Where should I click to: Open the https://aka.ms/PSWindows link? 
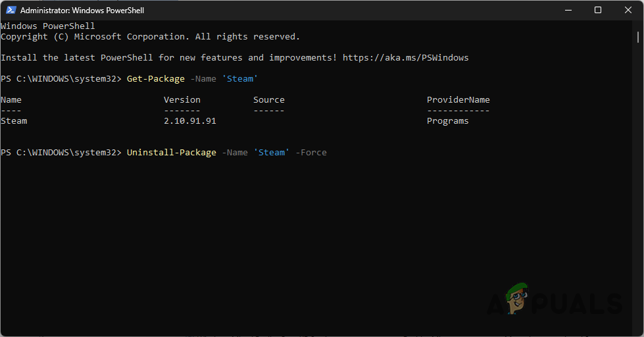tap(405, 57)
